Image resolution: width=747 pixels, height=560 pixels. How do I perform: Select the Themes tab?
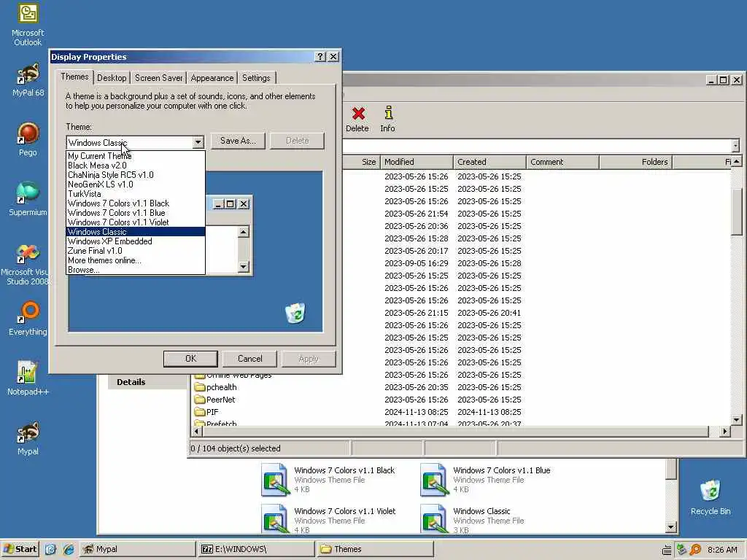(x=75, y=77)
